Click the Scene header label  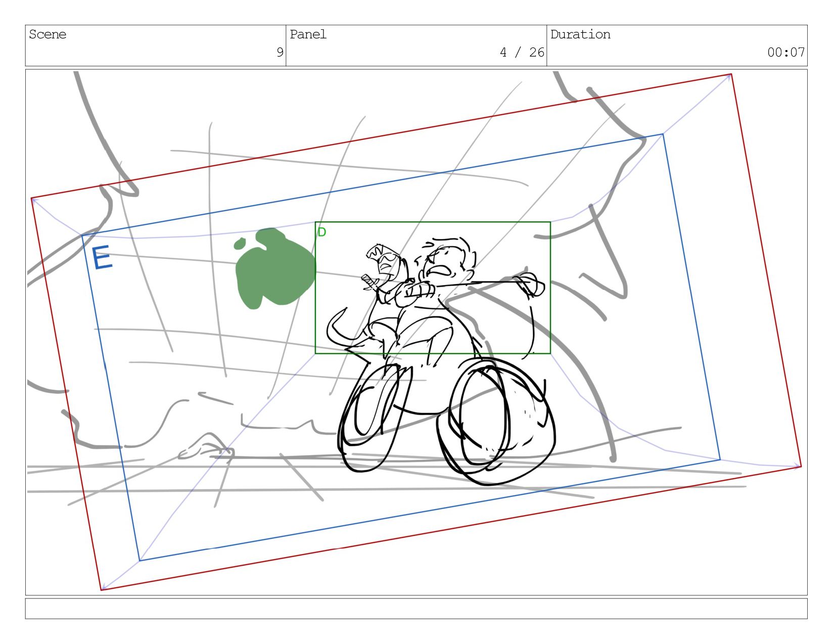coord(48,34)
